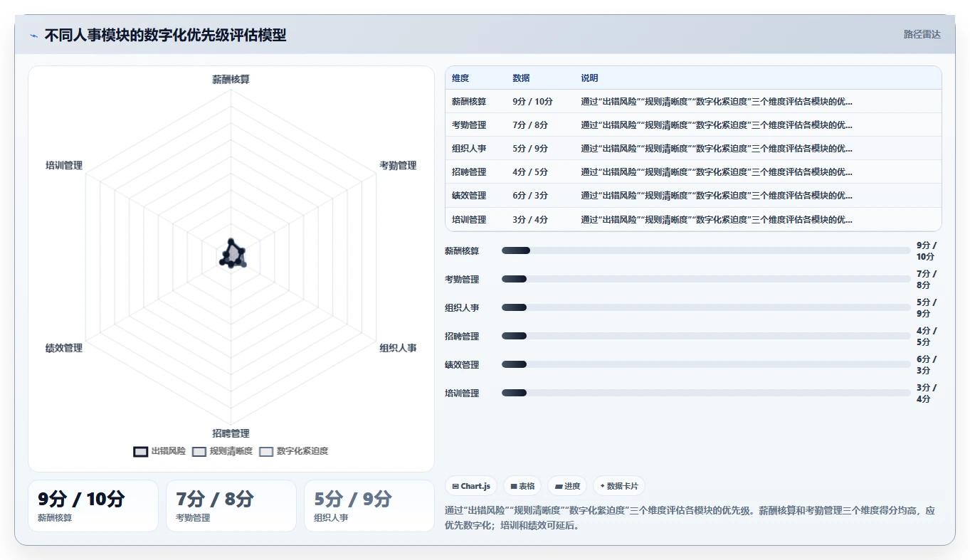Click the 培训管理 axis label on the radar

pos(64,166)
